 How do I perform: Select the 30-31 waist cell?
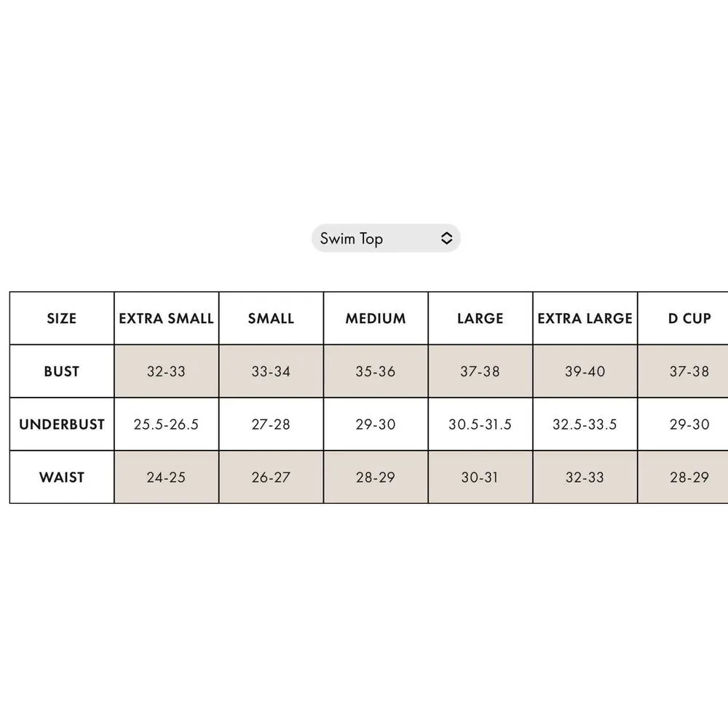(x=480, y=478)
